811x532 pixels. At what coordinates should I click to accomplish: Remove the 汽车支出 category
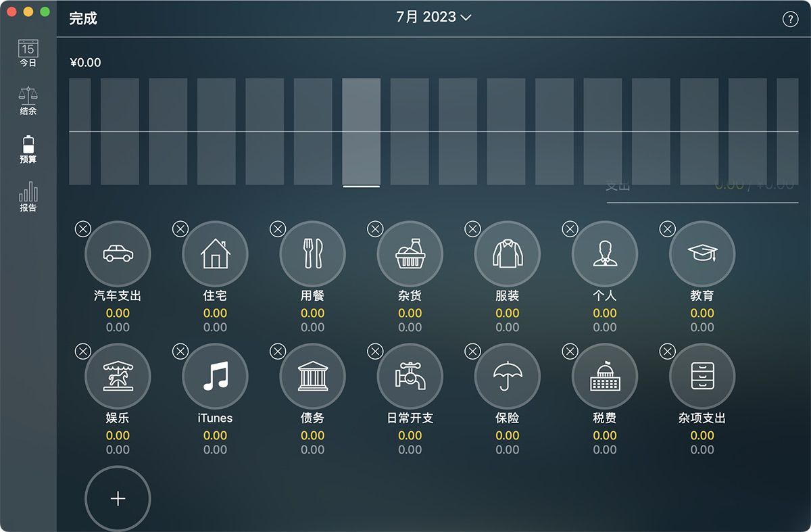pos(82,228)
